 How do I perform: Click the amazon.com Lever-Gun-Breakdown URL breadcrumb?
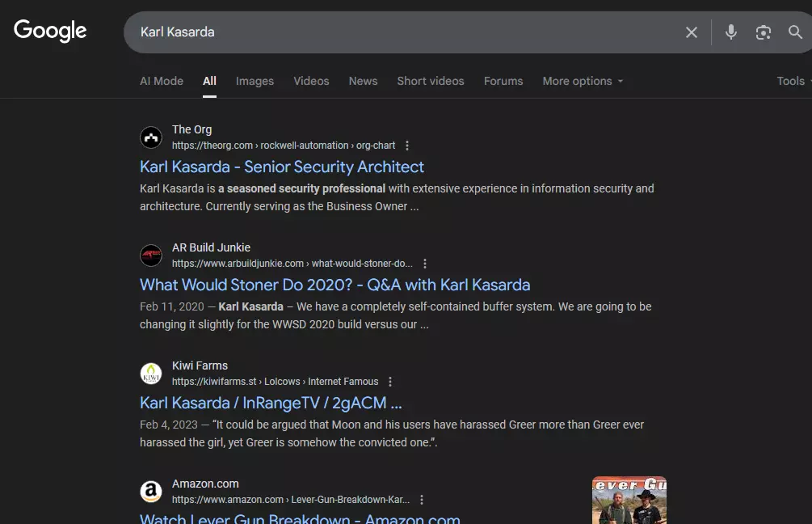[291, 501]
